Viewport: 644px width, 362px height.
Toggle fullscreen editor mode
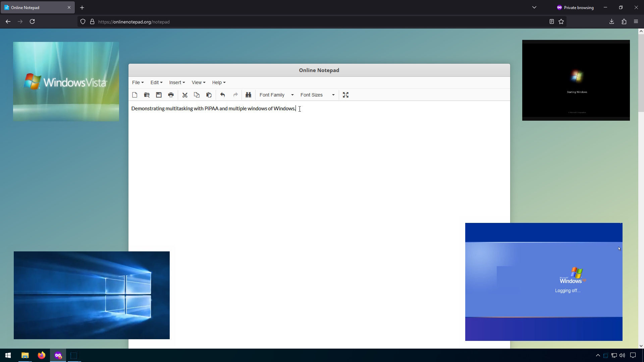click(346, 95)
